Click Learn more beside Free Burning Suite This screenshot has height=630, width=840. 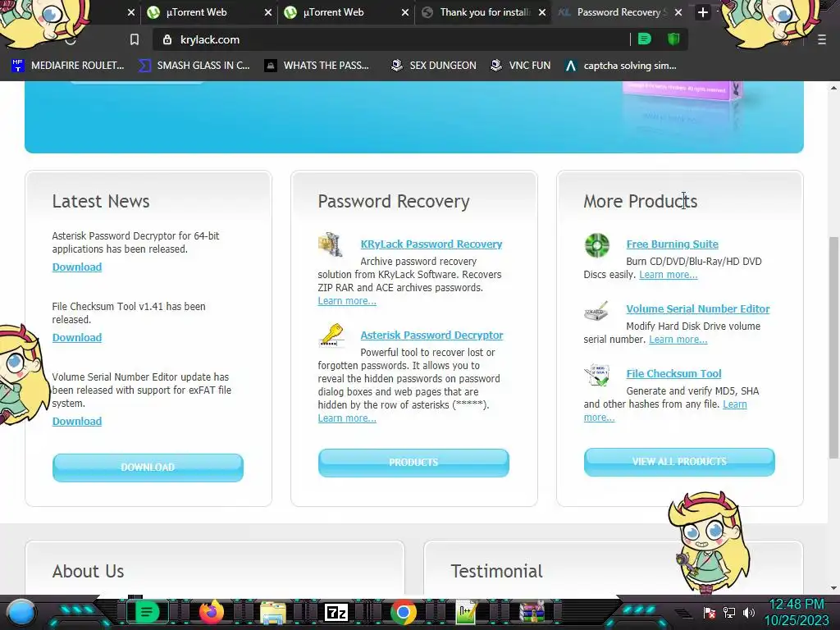(x=669, y=275)
